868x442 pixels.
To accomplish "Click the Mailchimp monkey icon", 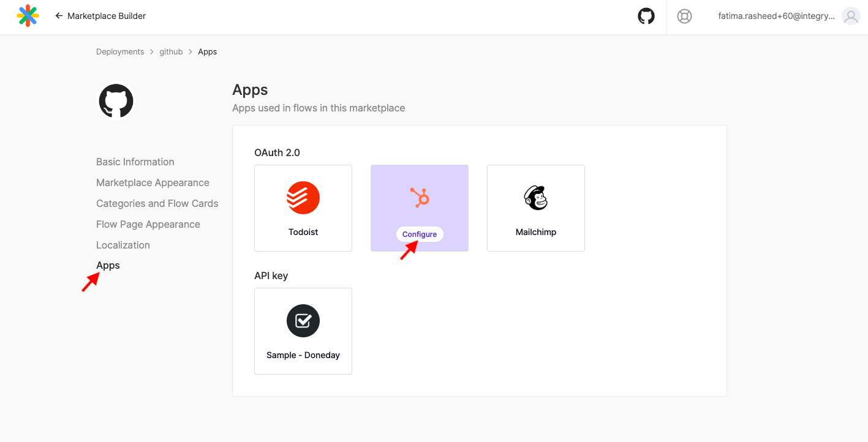I will point(536,198).
